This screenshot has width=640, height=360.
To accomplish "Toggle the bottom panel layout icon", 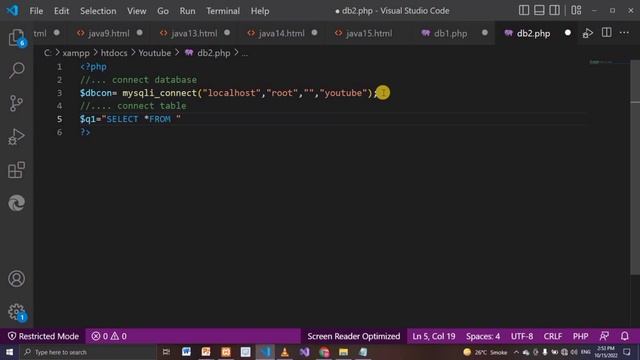I will (x=539, y=10).
